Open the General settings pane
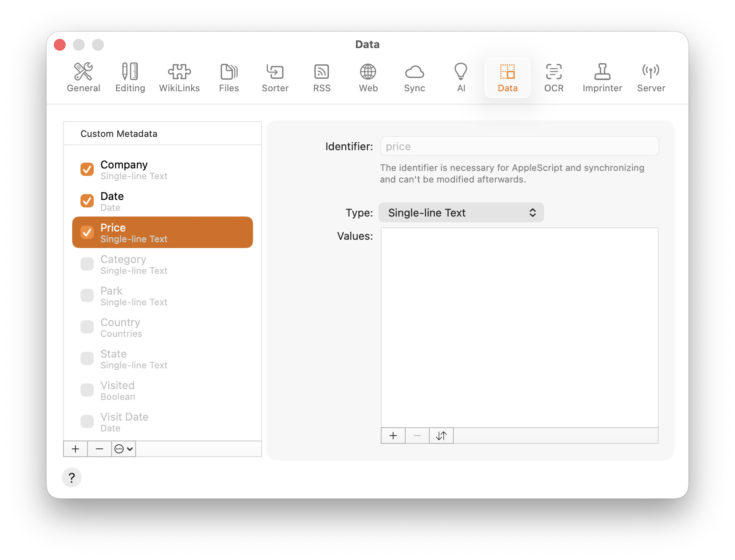The width and height of the screenshot is (735, 560). (x=83, y=78)
